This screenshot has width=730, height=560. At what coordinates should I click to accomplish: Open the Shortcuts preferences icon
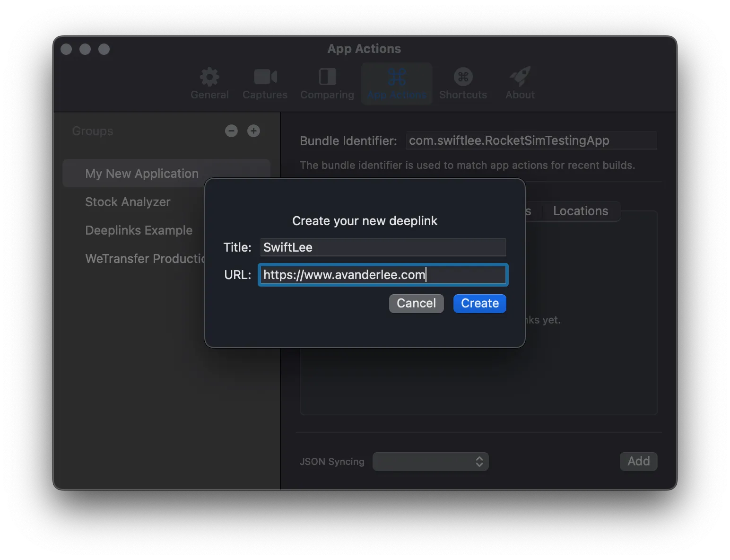click(463, 77)
